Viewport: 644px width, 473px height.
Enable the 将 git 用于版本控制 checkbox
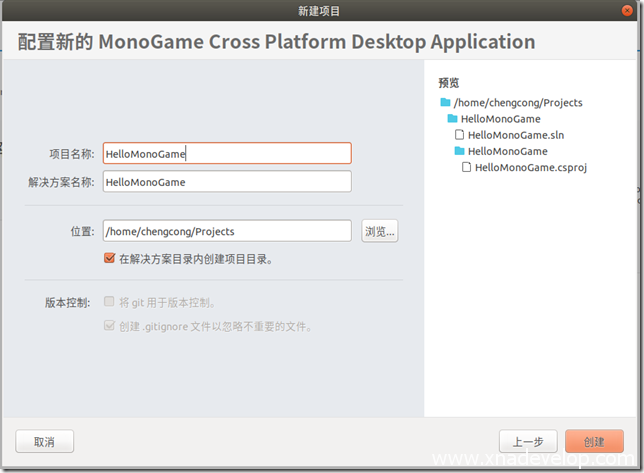[110, 302]
